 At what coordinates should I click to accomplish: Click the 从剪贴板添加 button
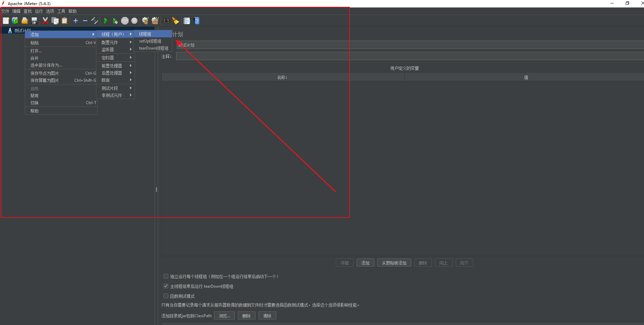point(394,263)
